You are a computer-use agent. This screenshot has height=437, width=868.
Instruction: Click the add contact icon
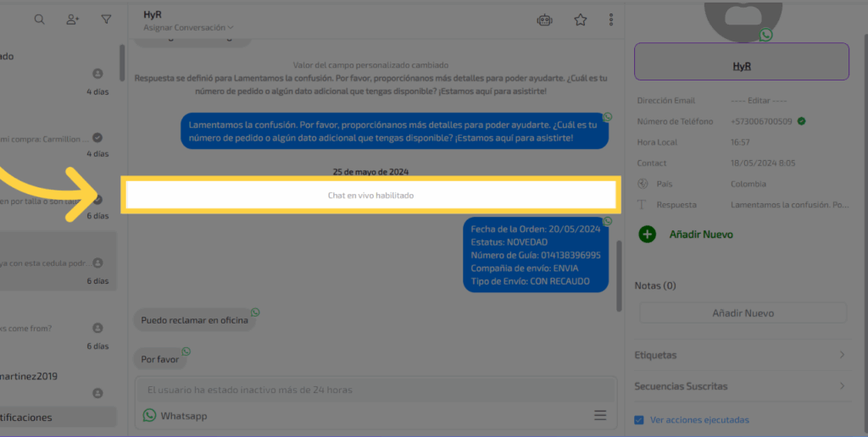pyautogui.click(x=73, y=19)
